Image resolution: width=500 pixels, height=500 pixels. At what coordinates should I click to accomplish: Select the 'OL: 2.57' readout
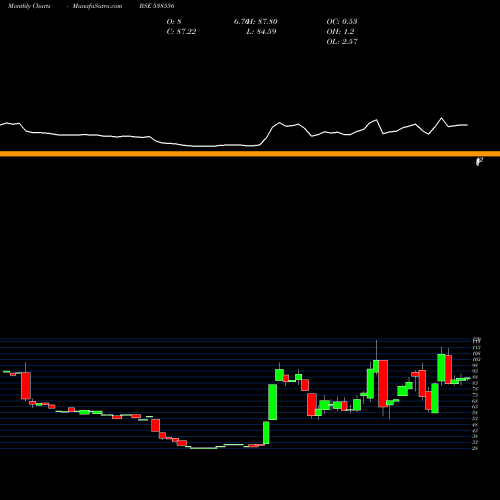(x=342, y=42)
